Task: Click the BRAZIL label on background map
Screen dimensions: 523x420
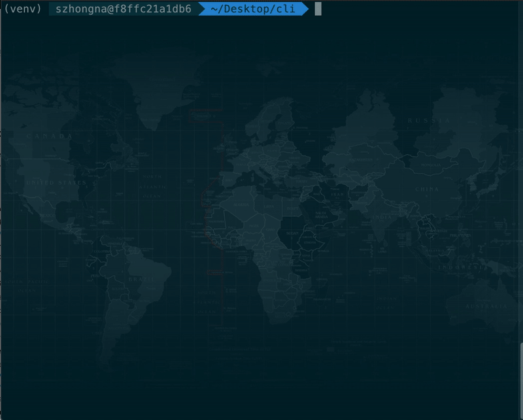Action: pos(141,279)
